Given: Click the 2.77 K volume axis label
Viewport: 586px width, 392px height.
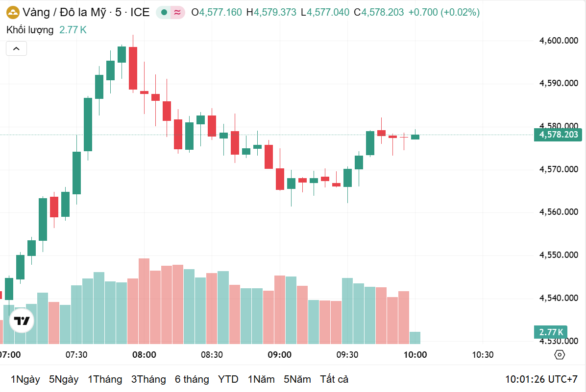Looking at the screenshot, I should click(x=552, y=332).
